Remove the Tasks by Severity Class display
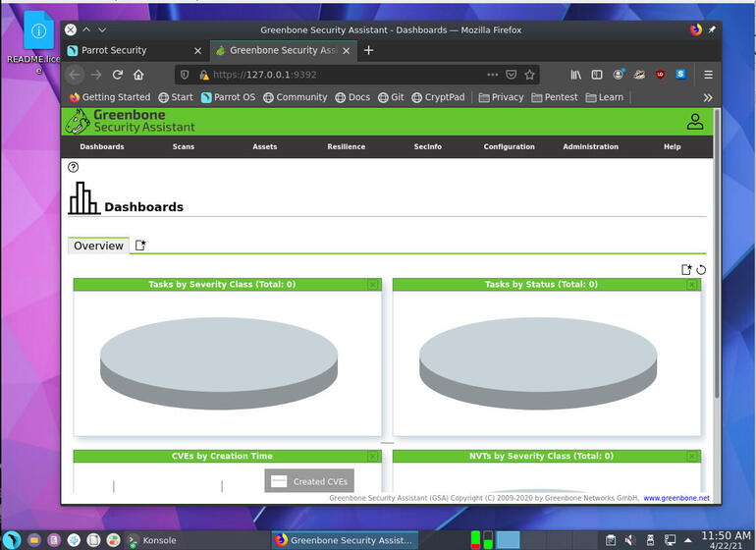 (x=373, y=285)
